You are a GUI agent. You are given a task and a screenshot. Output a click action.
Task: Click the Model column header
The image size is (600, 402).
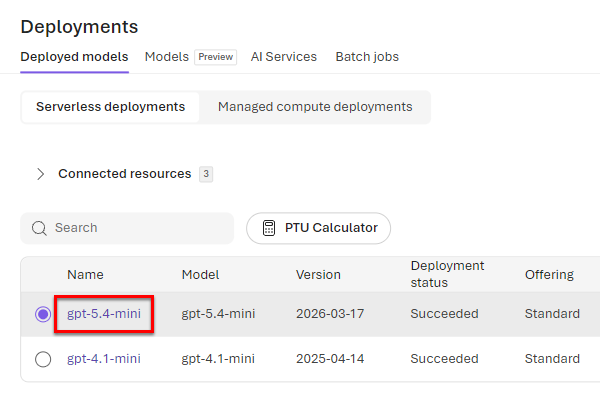pyautogui.click(x=200, y=275)
